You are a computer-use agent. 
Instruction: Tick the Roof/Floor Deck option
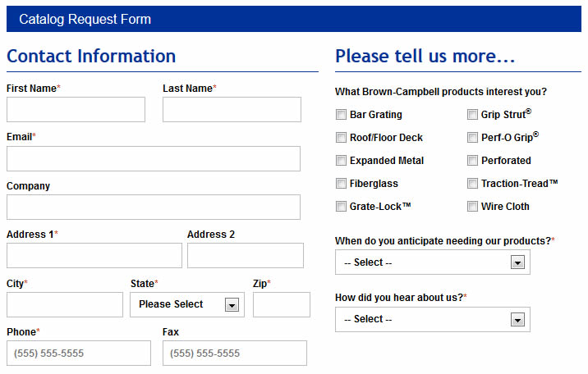pos(342,138)
